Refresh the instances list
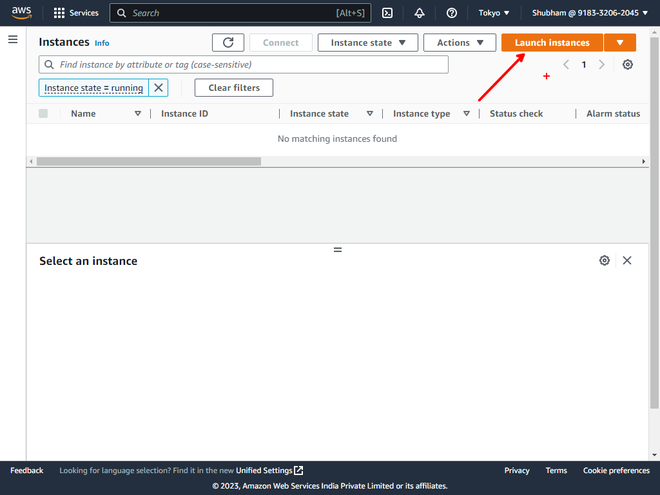Viewport: 660px width, 495px height. tap(228, 43)
